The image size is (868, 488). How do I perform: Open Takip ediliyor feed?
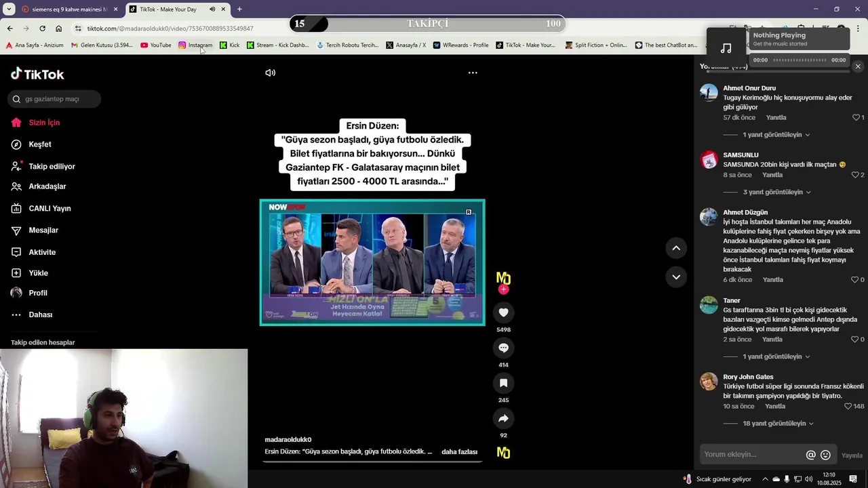pyautogui.click(x=52, y=166)
